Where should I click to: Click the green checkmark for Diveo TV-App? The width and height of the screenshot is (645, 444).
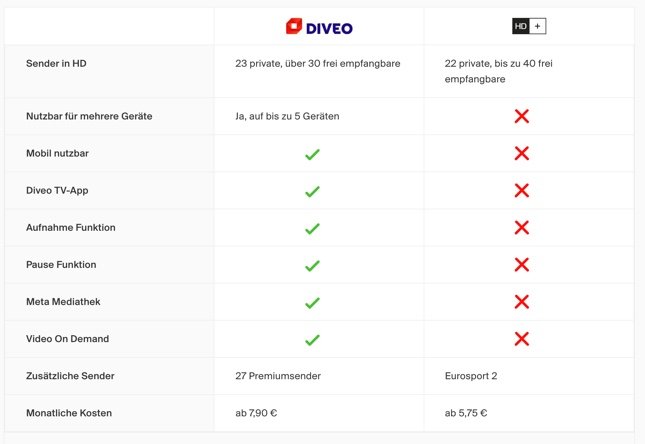pos(312,191)
